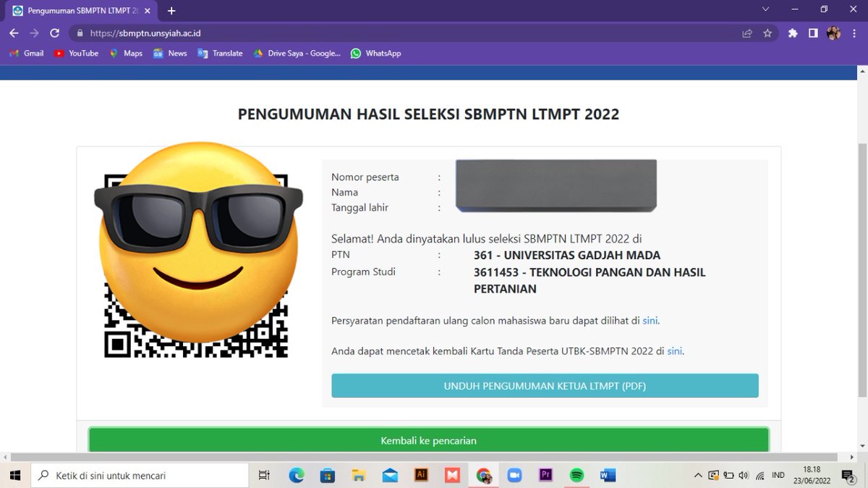Open WhatsApp bookmark
The width and height of the screenshot is (868, 488).
coord(375,54)
